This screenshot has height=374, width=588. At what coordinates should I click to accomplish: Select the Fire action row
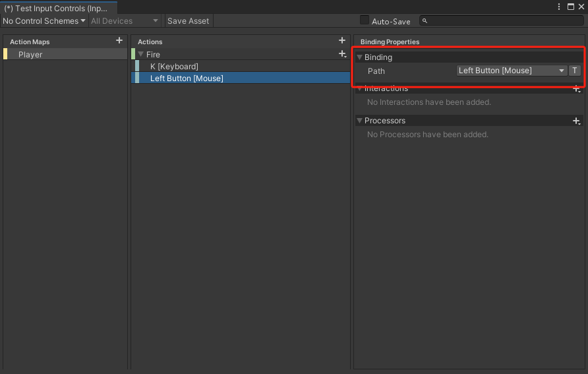click(x=241, y=54)
